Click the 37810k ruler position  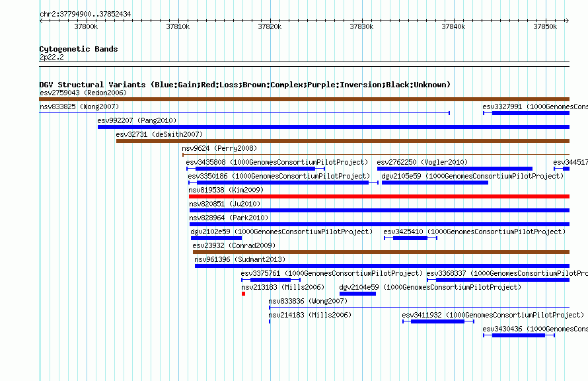point(178,26)
